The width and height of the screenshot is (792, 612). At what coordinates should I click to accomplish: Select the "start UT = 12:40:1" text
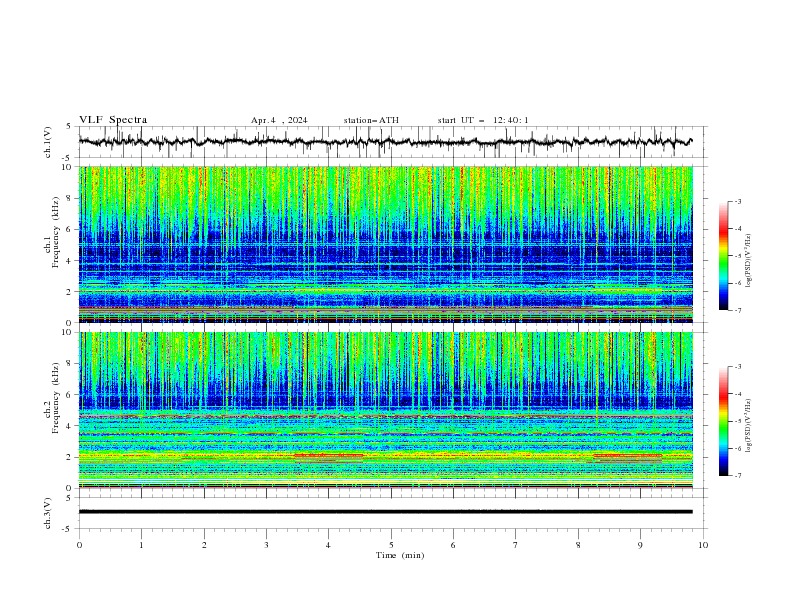(483, 120)
